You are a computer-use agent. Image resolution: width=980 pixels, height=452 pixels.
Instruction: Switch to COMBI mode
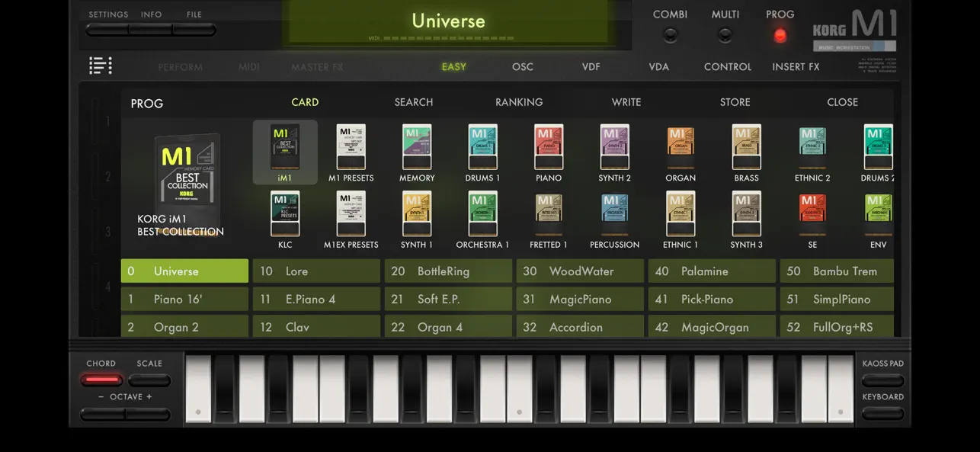pos(670,34)
